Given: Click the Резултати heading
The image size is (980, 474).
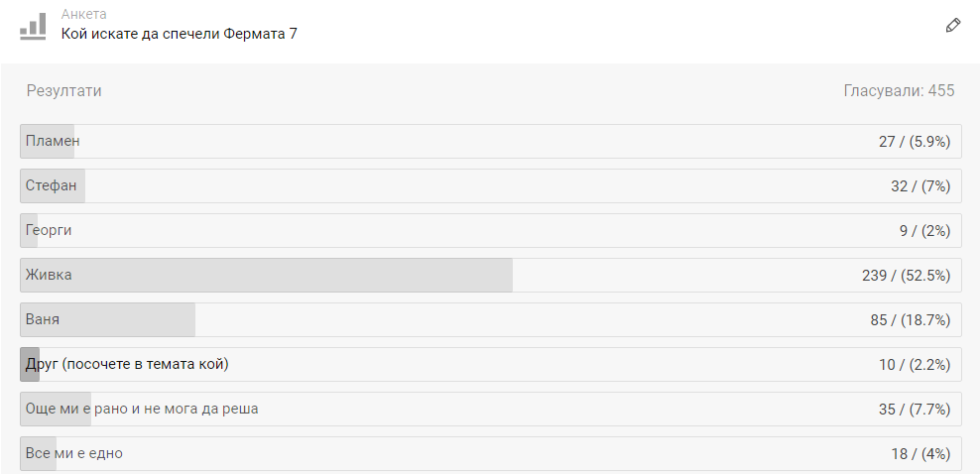Looking at the screenshot, I should (63, 91).
